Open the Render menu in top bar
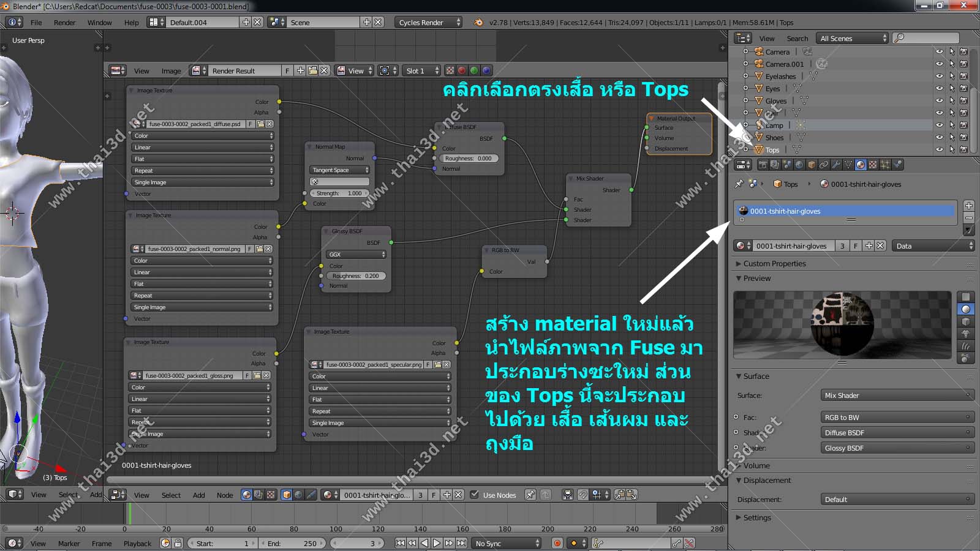This screenshot has height=551, width=980. click(64, 23)
